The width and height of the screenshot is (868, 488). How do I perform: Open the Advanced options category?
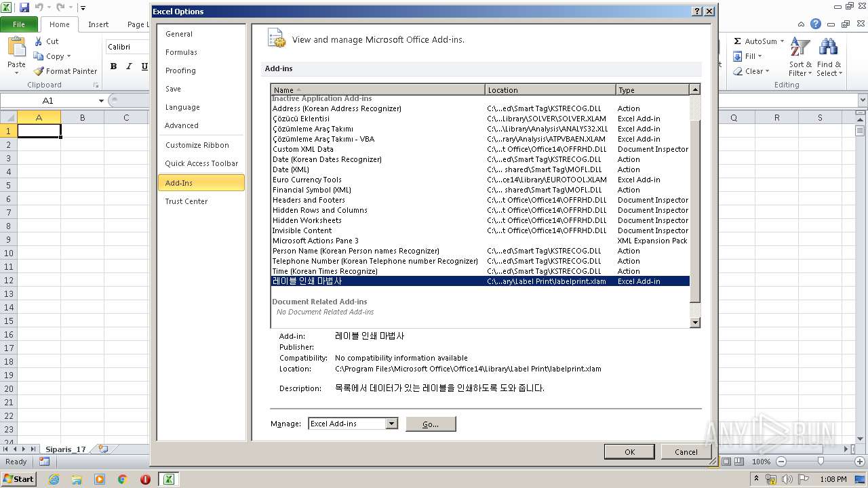point(201,125)
